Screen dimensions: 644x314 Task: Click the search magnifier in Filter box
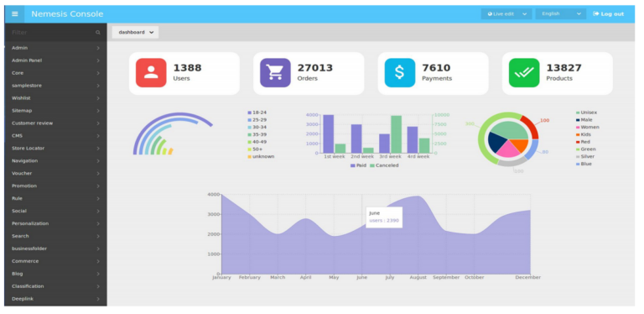(x=98, y=33)
